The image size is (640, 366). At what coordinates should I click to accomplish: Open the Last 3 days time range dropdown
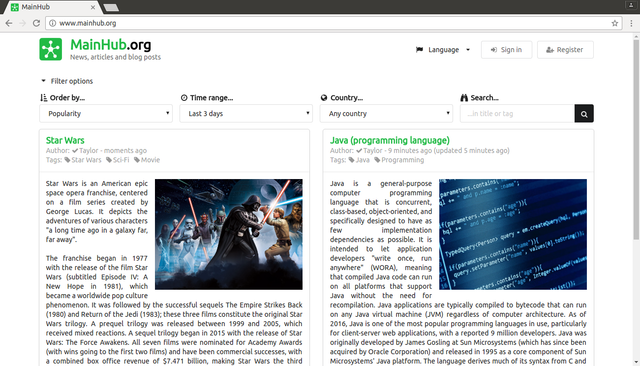click(246, 114)
